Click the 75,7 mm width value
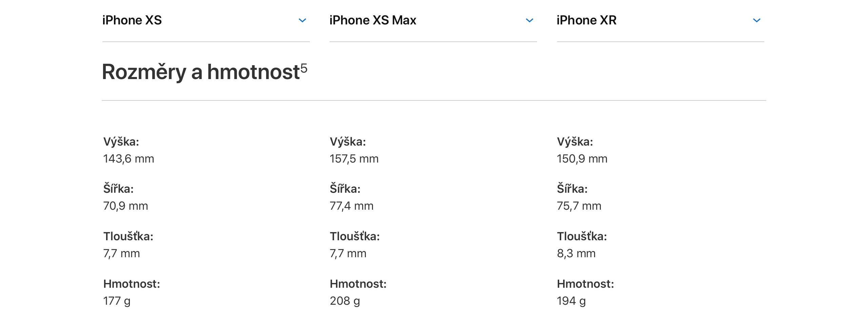868x321 pixels. click(579, 206)
